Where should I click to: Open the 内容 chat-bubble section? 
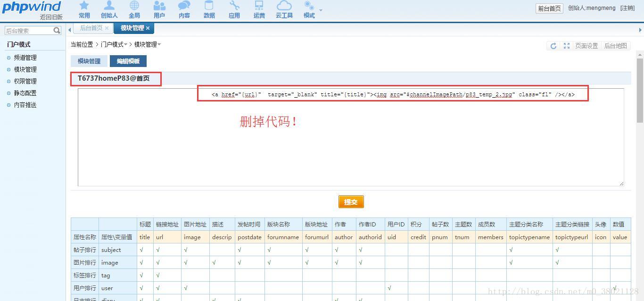coord(184,10)
